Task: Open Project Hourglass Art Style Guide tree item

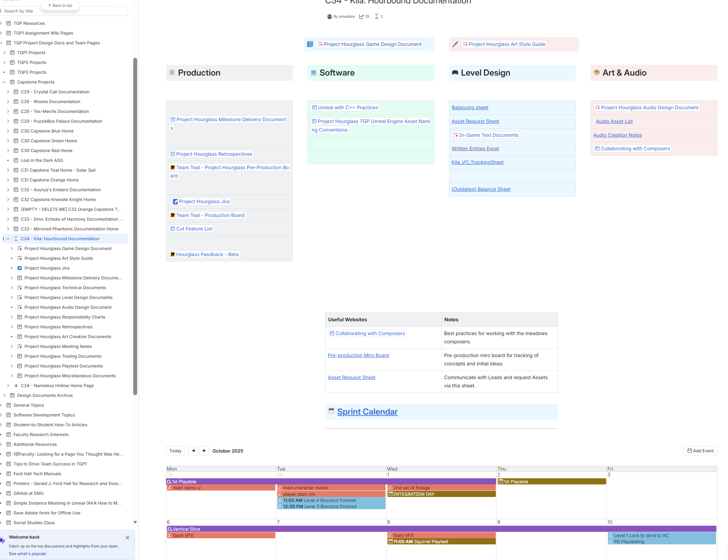Action: pyautogui.click(x=59, y=259)
